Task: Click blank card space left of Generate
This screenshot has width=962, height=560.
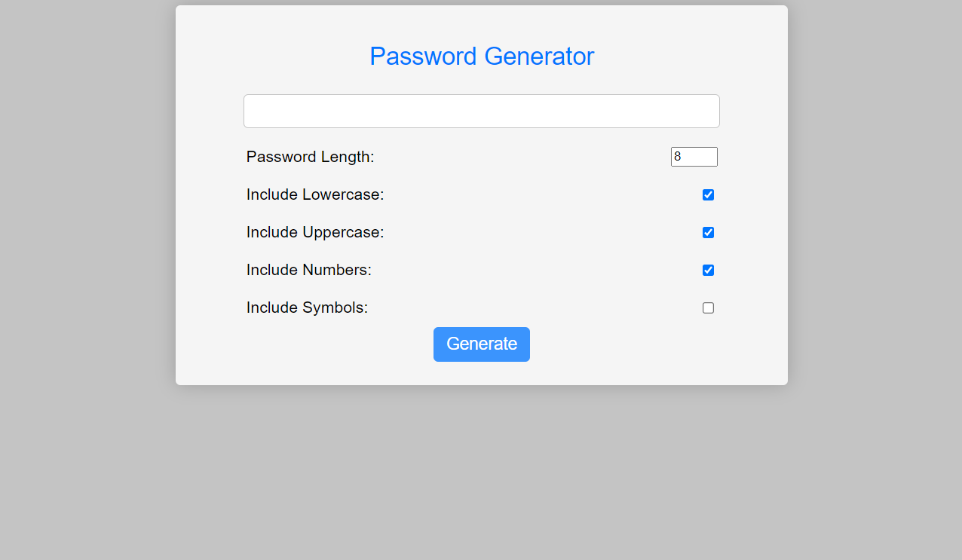Action: [317, 354]
